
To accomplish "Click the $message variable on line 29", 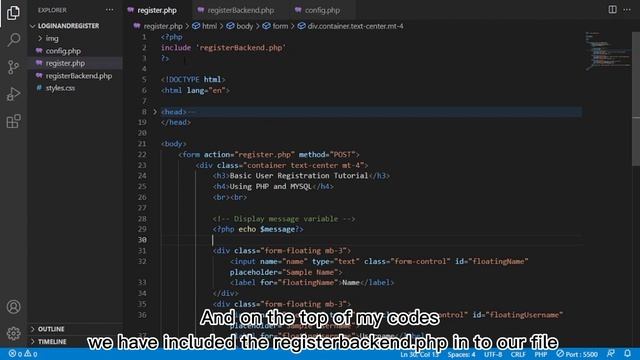I will point(277,229).
